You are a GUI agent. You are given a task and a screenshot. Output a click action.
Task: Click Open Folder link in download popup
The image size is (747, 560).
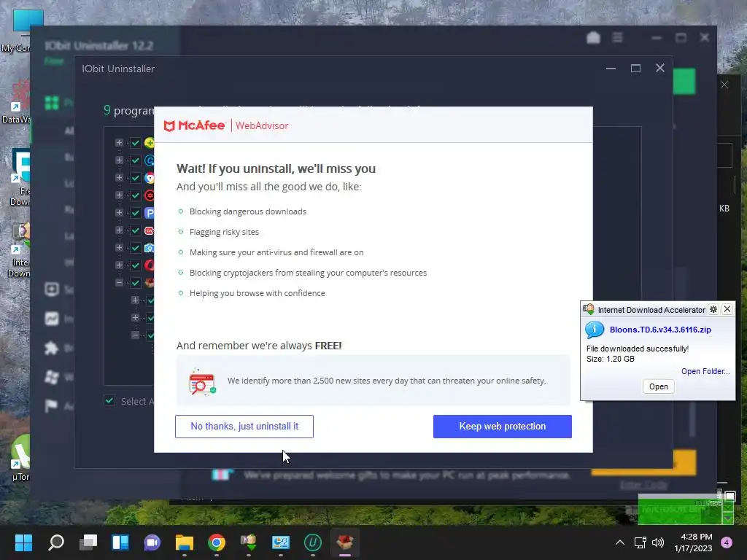(705, 371)
